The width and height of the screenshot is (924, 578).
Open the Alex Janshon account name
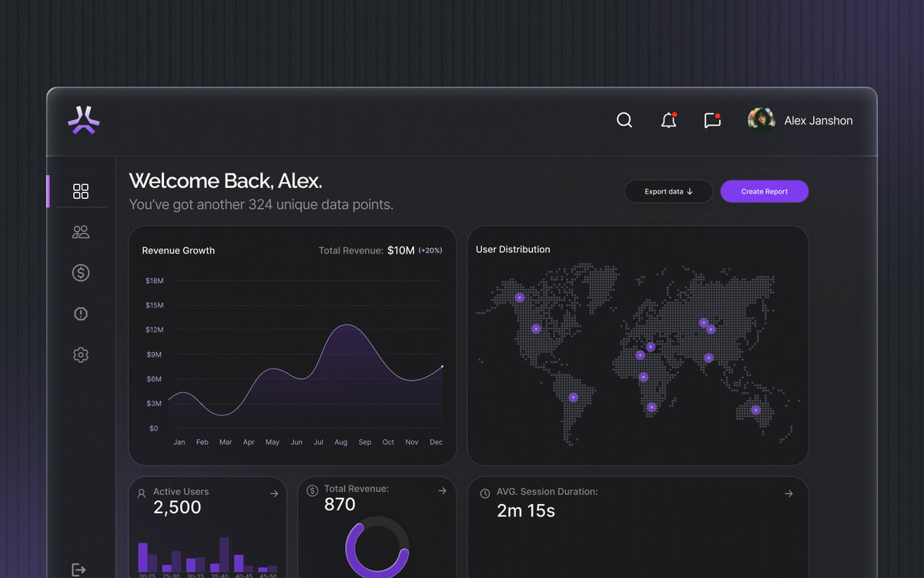[x=819, y=120]
